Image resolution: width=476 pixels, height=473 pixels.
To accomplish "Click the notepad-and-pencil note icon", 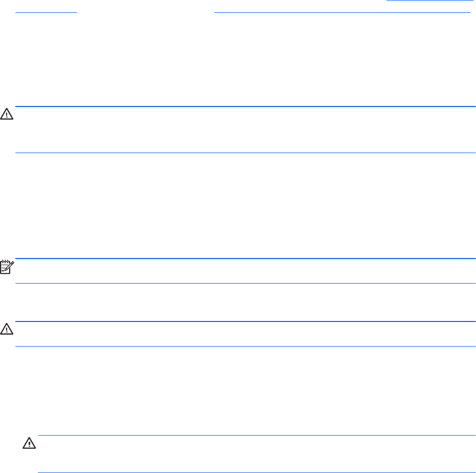I will [7, 267].
